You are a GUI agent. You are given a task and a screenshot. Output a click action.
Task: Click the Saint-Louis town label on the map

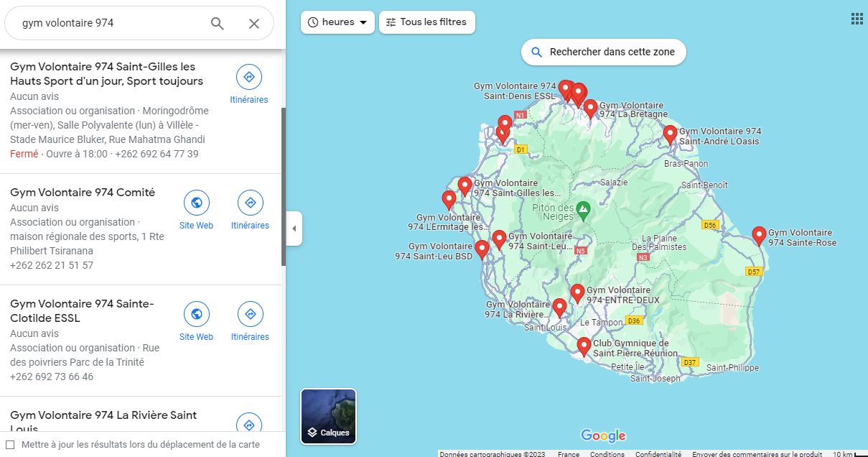click(x=545, y=328)
